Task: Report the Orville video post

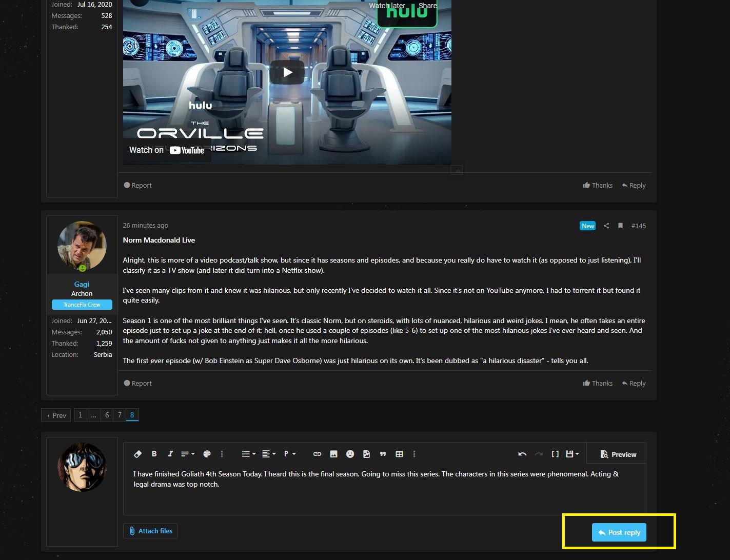Action: [137, 185]
